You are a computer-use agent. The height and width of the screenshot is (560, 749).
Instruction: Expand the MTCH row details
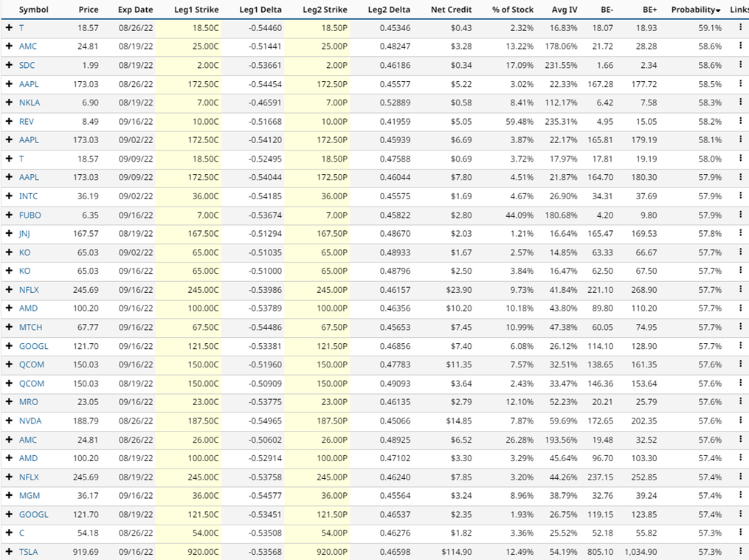[9, 327]
